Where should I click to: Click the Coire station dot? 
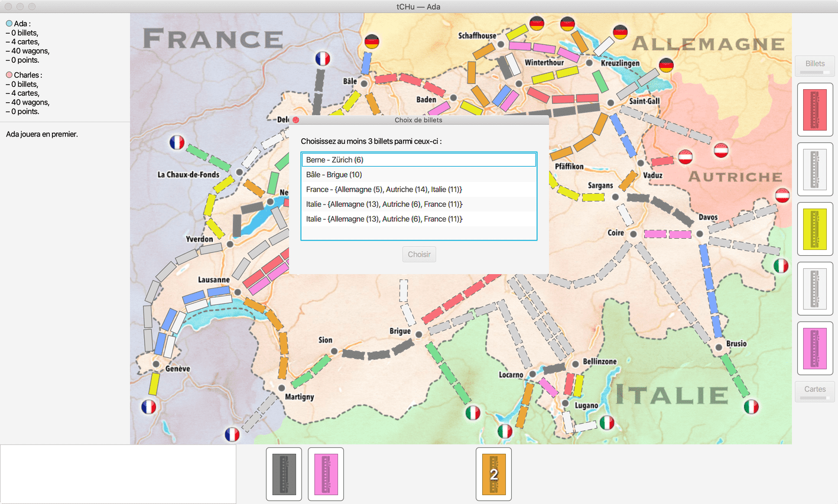coord(633,234)
